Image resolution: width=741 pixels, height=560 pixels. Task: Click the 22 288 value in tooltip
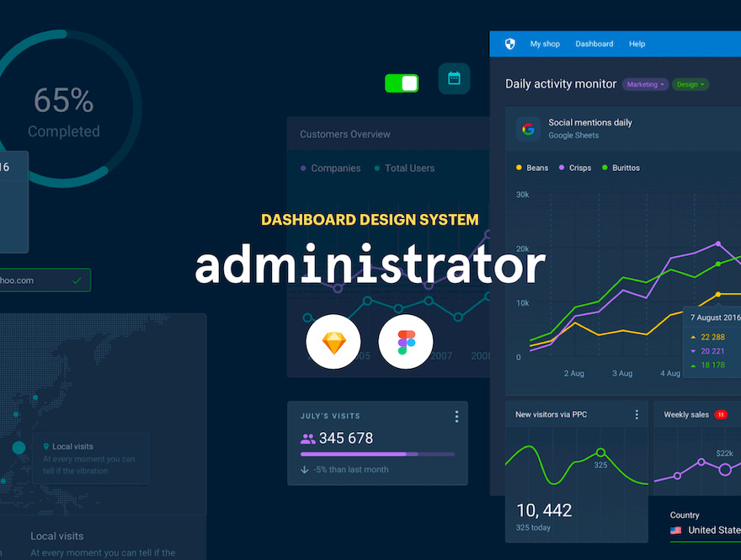click(712, 337)
